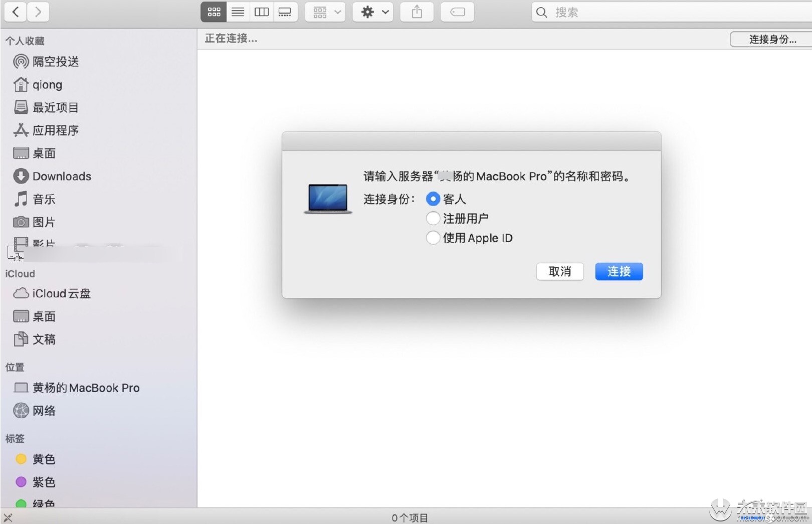Select the 客人 radio button

point(433,199)
